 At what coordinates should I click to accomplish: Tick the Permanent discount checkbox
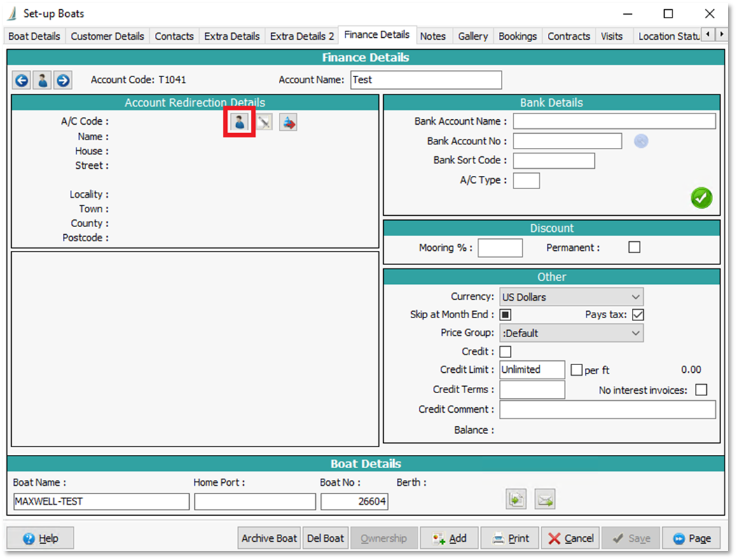[x=634, y=247]
